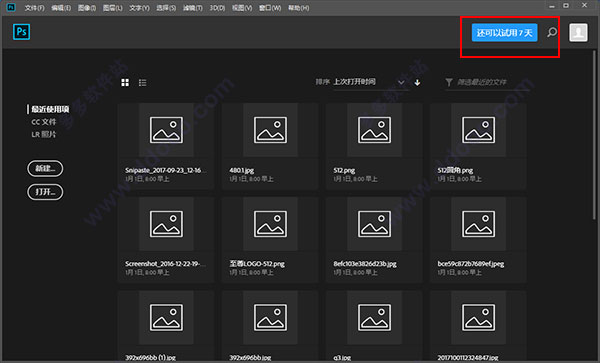
Task: Expand the sort order dropdown chevron
Action: tap(401, 82)
